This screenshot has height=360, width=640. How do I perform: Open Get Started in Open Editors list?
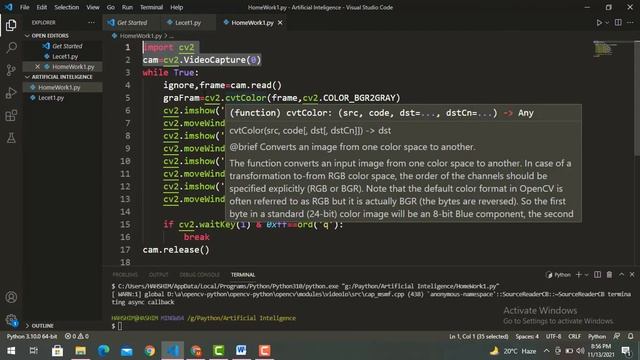63,46
